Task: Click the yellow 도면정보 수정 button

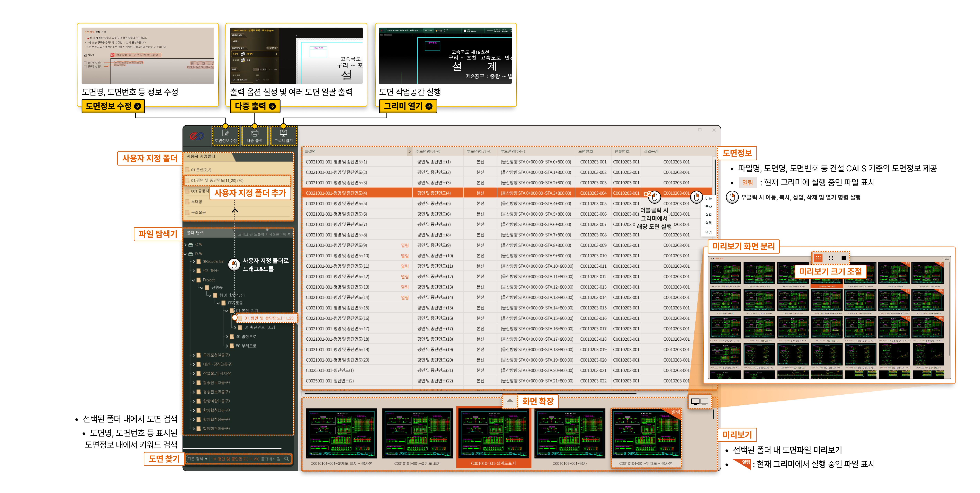Action: click(x=113, y=106)
